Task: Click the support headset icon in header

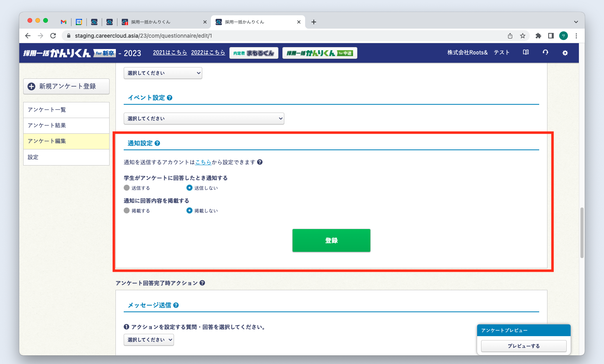Action: tap(545, 52)
